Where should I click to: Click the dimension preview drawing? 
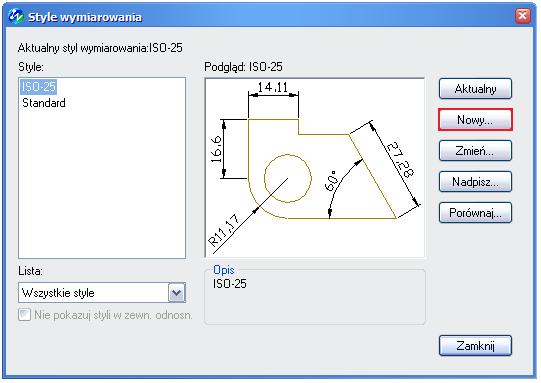point(315,168)
